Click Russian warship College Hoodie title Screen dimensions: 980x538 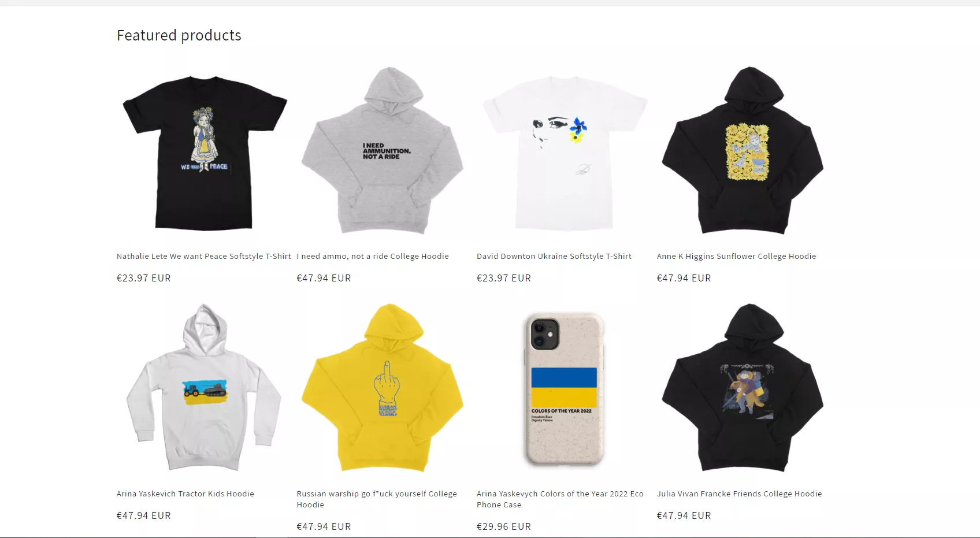coord(377,499)
